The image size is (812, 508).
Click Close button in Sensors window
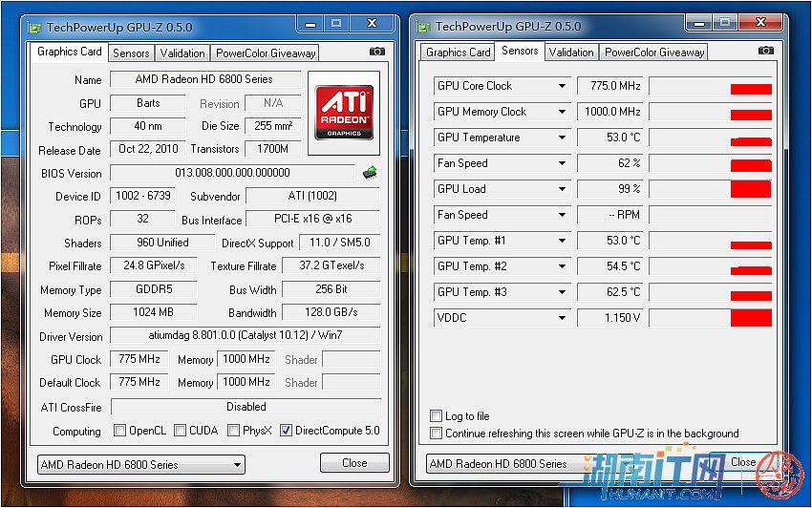(743, 461)
